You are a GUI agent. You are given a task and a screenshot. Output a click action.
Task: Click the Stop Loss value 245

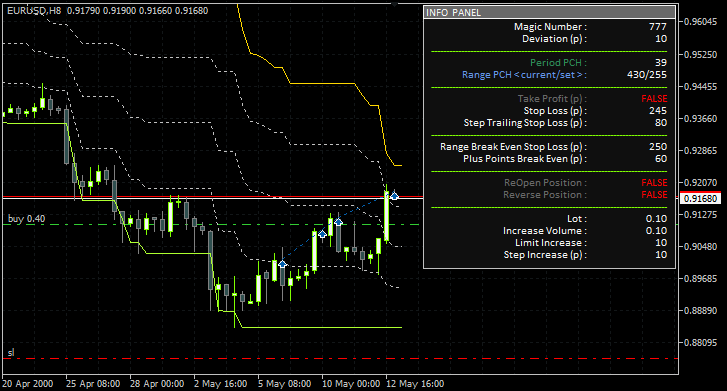(658, 111)
